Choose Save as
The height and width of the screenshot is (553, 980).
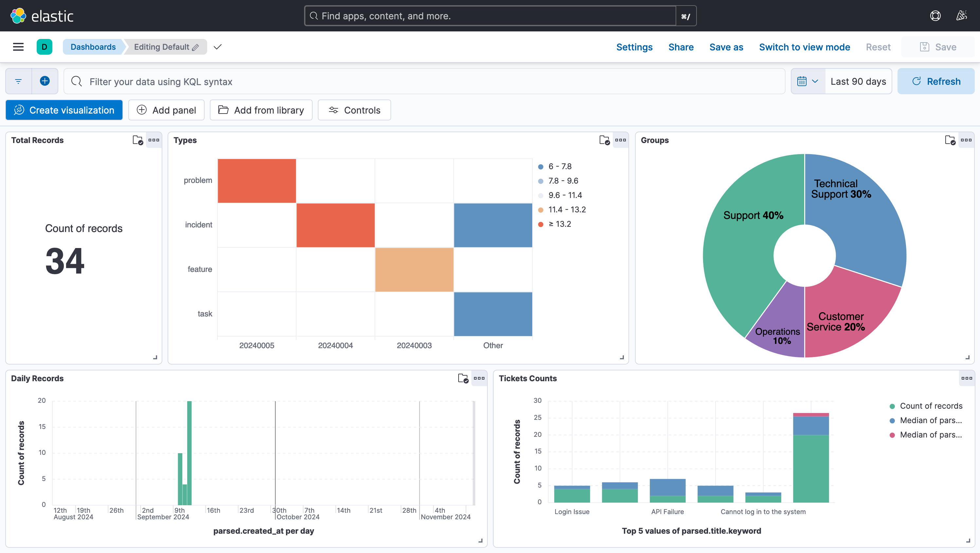pyautogui.click(x=726, y=47)
